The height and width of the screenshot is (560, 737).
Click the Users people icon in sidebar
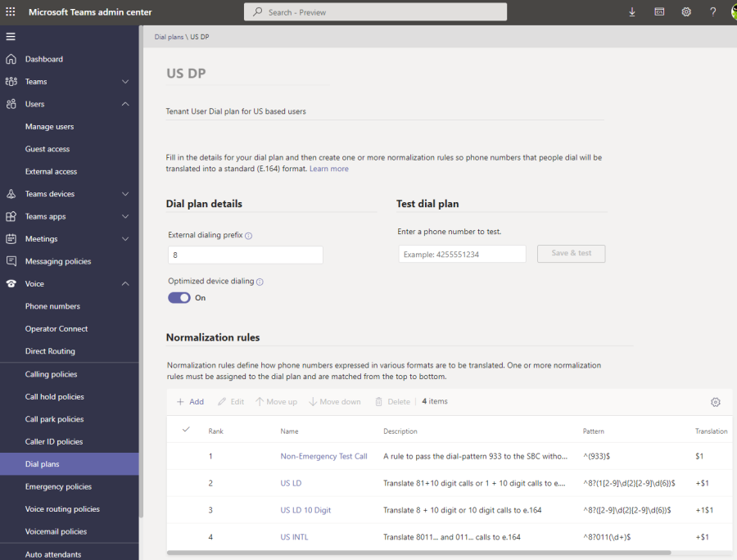click(x=11, y=104)
